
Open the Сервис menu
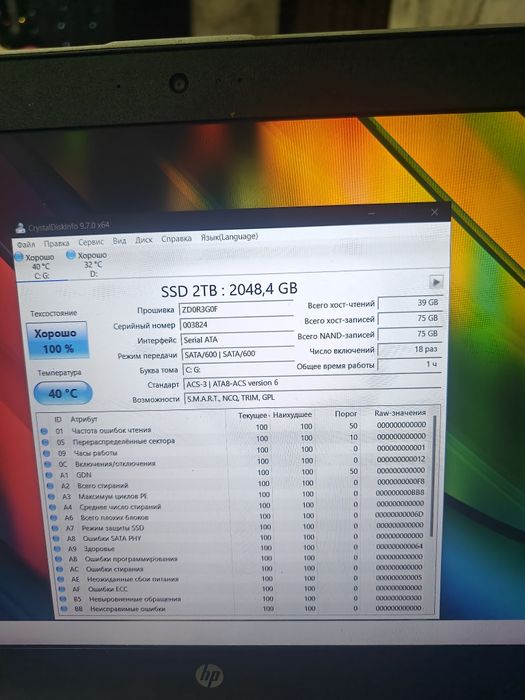point(91,242)
